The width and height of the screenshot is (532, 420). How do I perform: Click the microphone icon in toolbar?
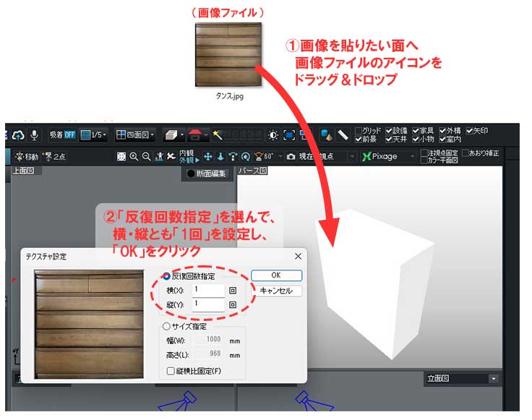pyautogui.click(x=35, y=134)
